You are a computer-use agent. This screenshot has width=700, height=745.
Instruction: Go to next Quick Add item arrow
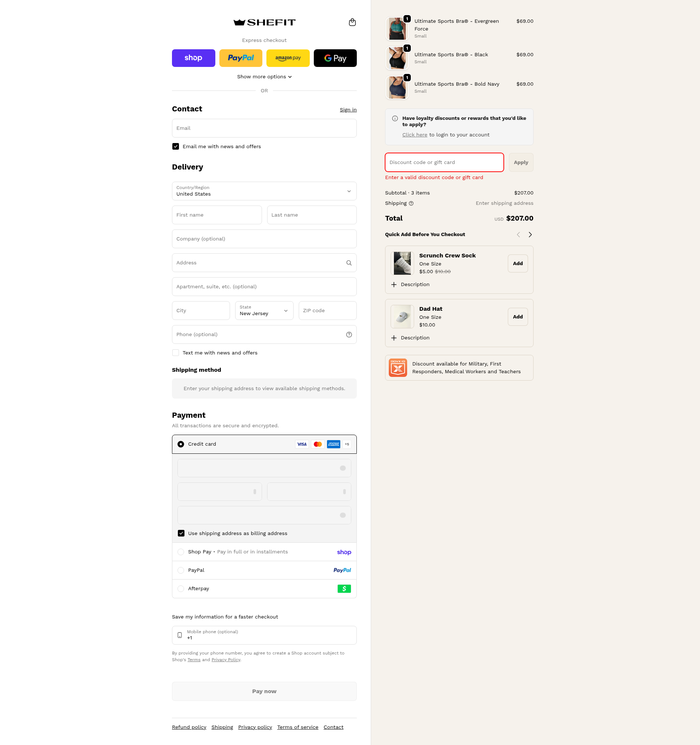tap(530, 235)
